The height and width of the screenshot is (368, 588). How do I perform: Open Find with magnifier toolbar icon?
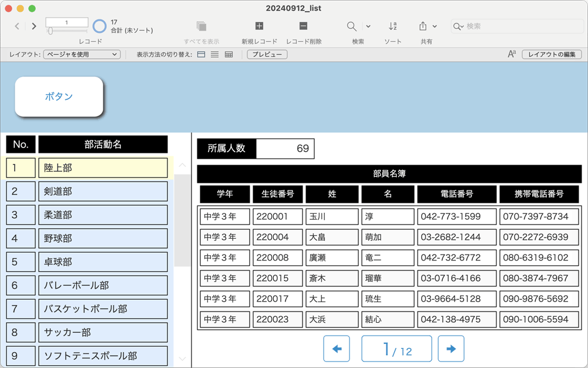(351, 26)
